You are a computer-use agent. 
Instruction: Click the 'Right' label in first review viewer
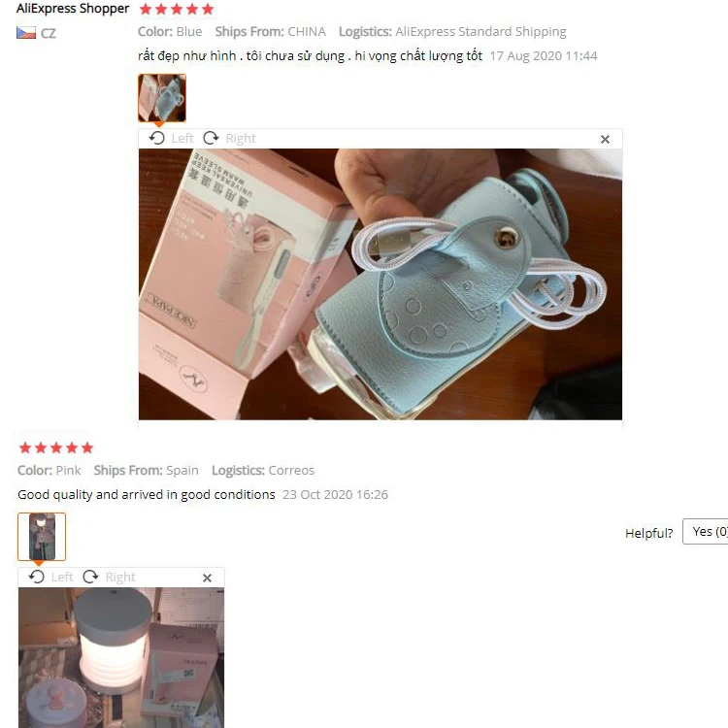241,139
